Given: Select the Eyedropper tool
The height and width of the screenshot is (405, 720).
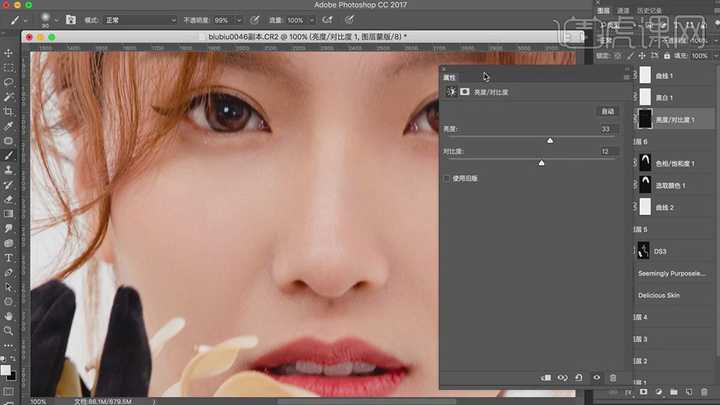Looking at the screenshot, I should (x=8, y=126).
